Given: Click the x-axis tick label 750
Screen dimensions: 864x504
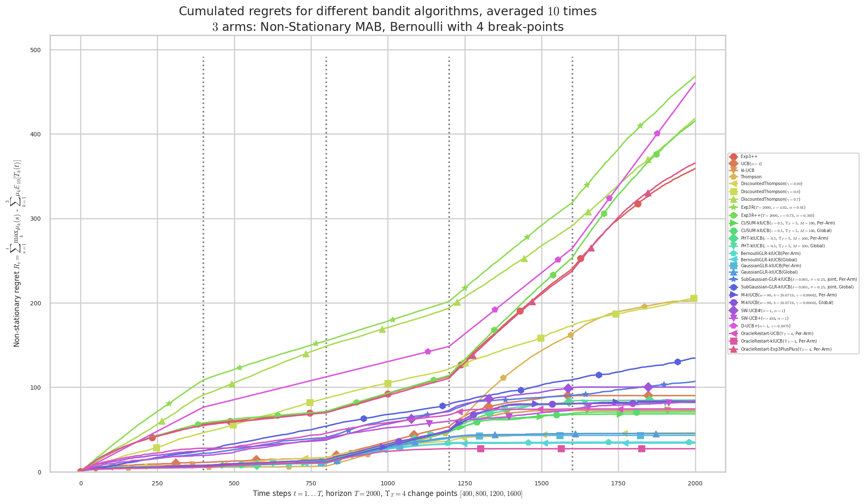Looking at the screenshot, I should 311,482.
